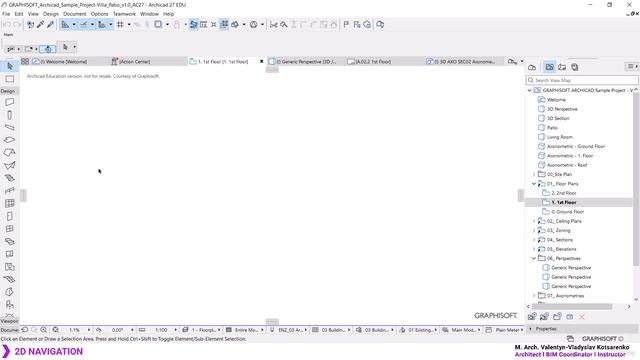
Task: Open the Guide Lines dropdown arrow
Action: click(x=74, y=24)
